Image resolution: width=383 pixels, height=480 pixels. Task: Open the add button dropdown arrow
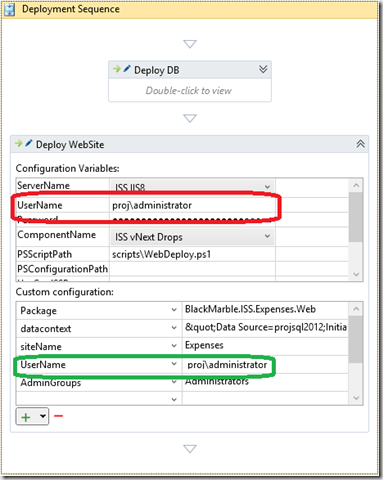pos(43,416)
